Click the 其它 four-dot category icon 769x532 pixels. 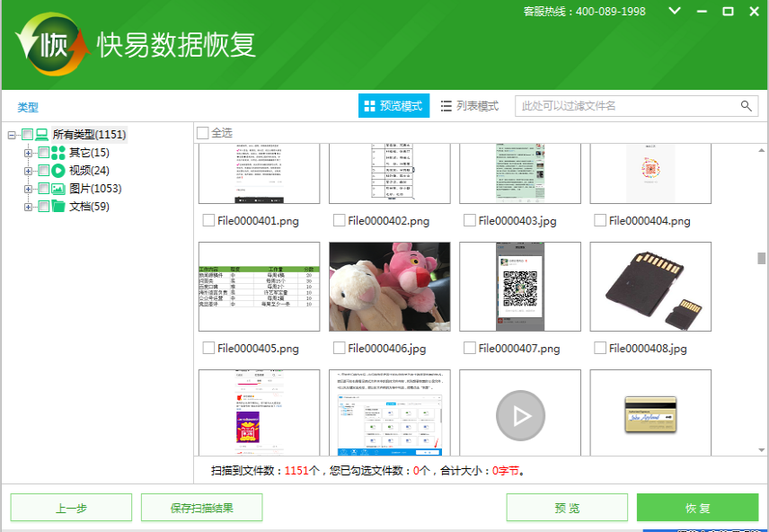(58, 153)
